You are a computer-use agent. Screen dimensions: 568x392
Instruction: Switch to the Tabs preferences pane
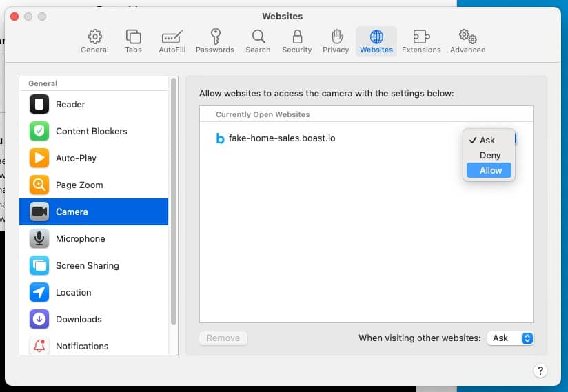click(x=133, y=41)
